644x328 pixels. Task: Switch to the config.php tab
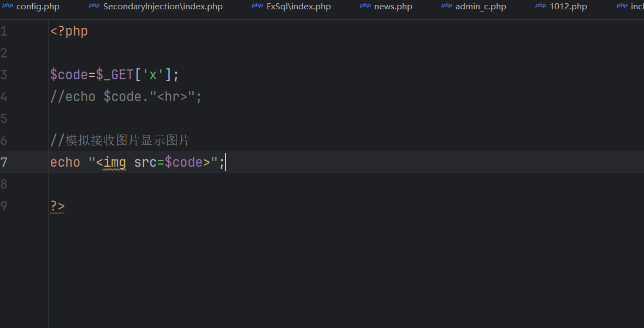pos(31,7)
